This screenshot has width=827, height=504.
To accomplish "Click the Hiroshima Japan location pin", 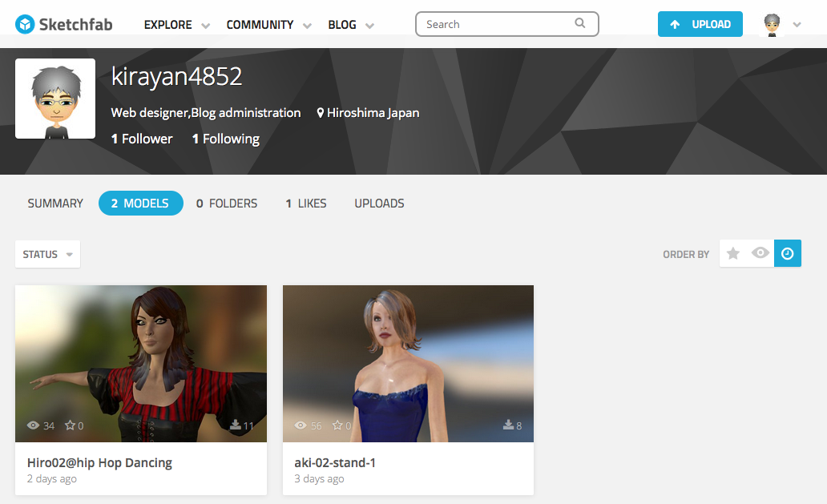I will tap(320, 113).
